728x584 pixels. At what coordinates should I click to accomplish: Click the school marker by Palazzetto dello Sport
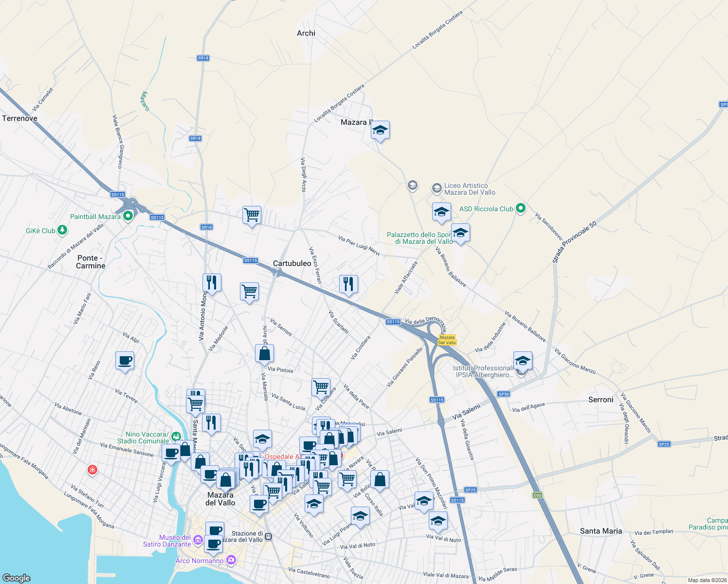click(460, 233)
